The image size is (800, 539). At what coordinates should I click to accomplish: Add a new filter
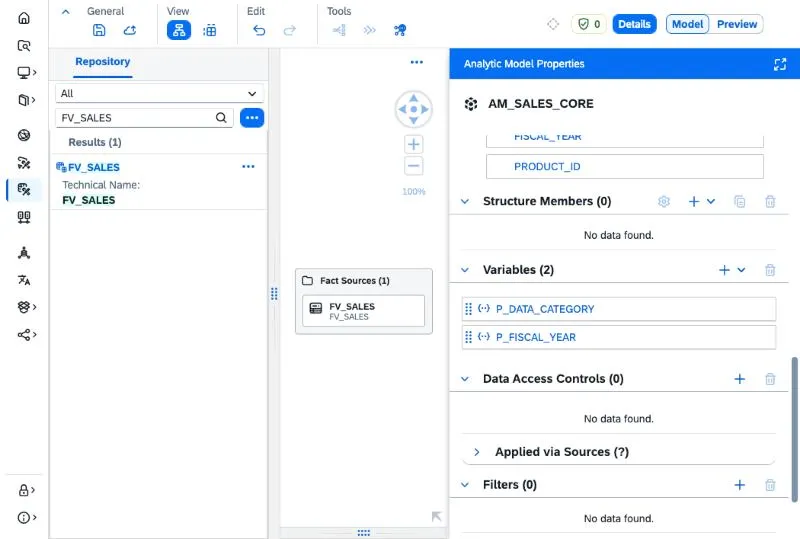(x=739, y=485)
